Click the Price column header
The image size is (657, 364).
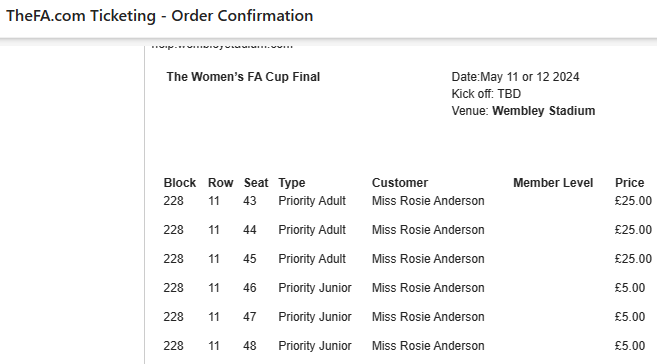click(629, 183)
